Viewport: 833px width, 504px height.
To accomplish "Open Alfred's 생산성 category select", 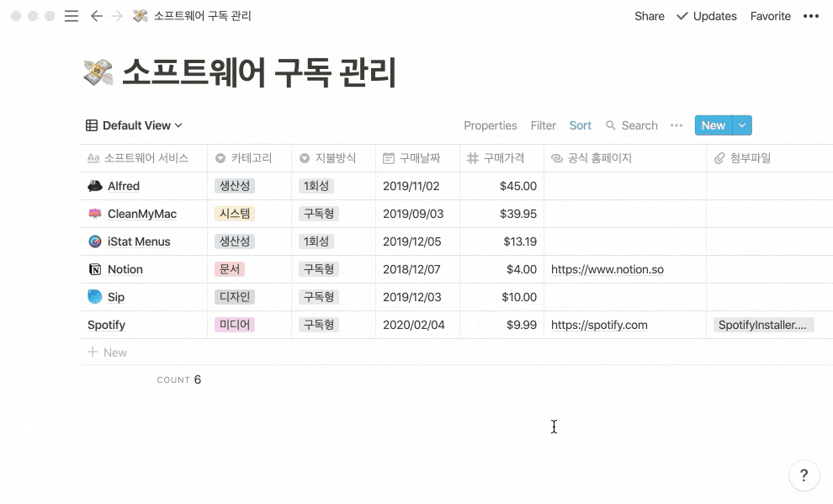I will pyautogui.click(x=234, y=186).
